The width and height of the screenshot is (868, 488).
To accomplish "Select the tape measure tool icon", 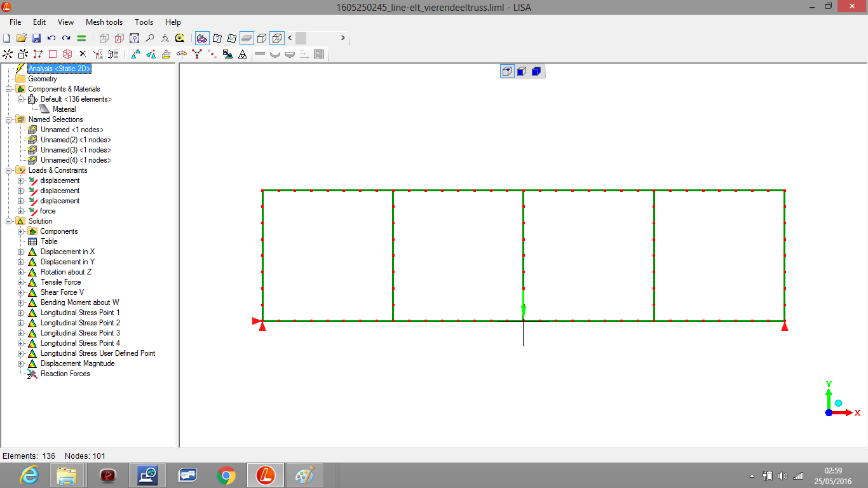I will click(x=180, y=38).
